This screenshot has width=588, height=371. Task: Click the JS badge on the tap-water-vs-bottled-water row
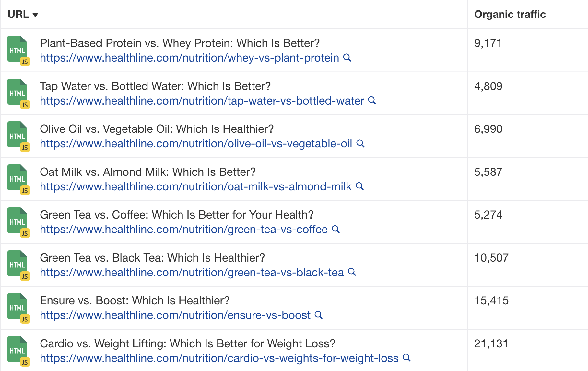pyautogui.click(x=25, y=104)
